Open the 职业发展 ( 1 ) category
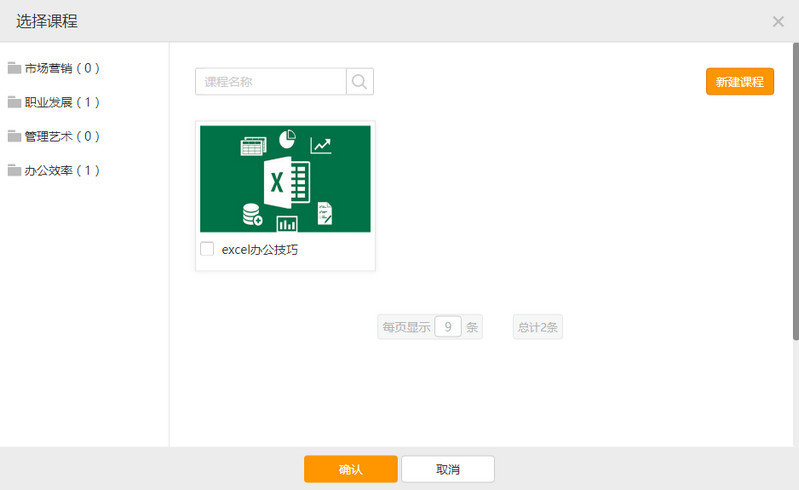The height and width of the screenshot is (490, 799). pyautogui.click(x=62, y=102)
